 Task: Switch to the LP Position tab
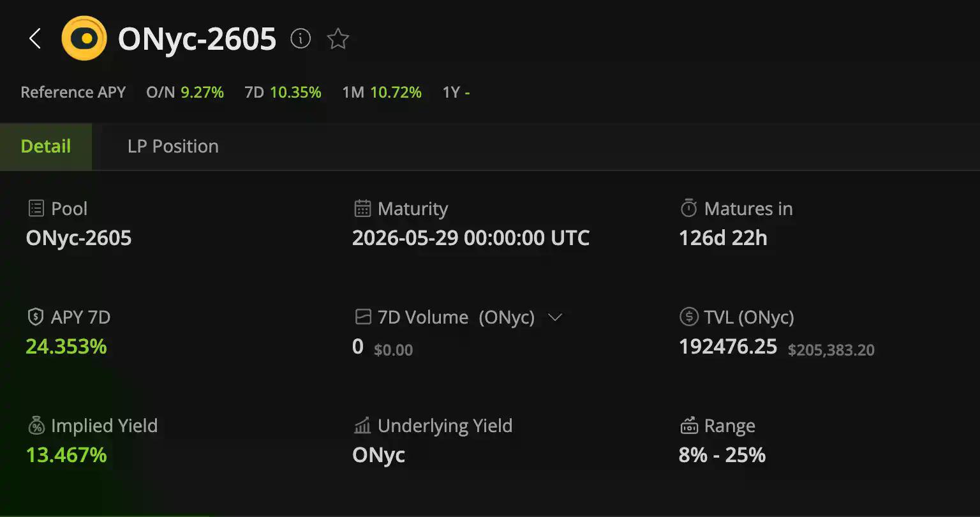click(x=173, y=146)
